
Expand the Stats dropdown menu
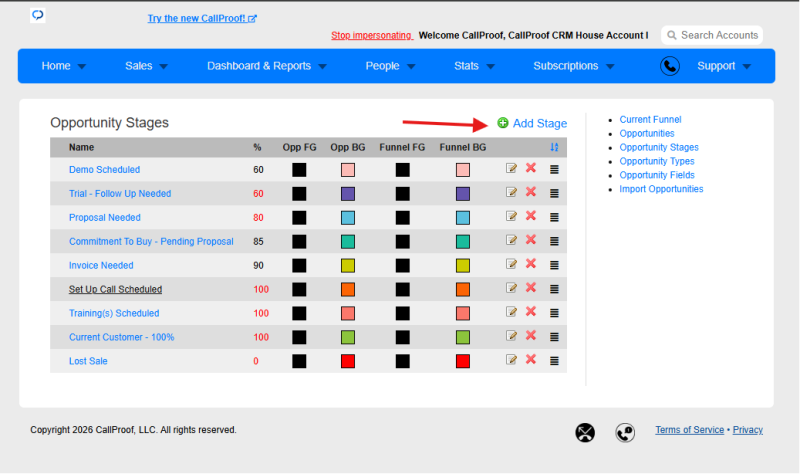coord(474,66)
